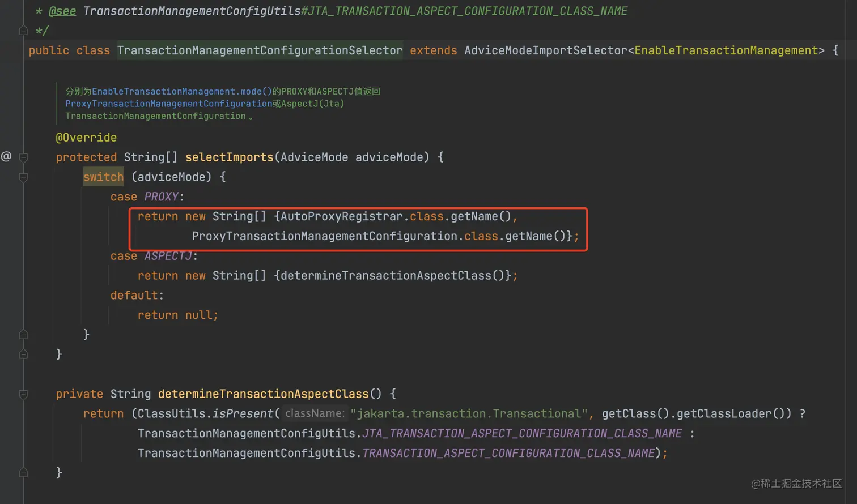The height and width of the screenshot is (504, 857).
Task: Click the override gutter icon beside selectImports
Action: pyautogui.click(x=6, y=156)
